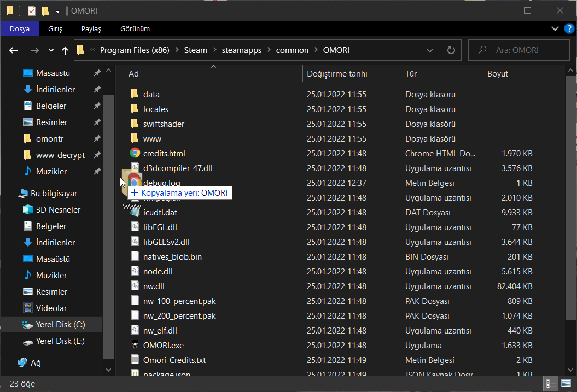
Task: Open the Dosya menu
Action: [20, 28]
